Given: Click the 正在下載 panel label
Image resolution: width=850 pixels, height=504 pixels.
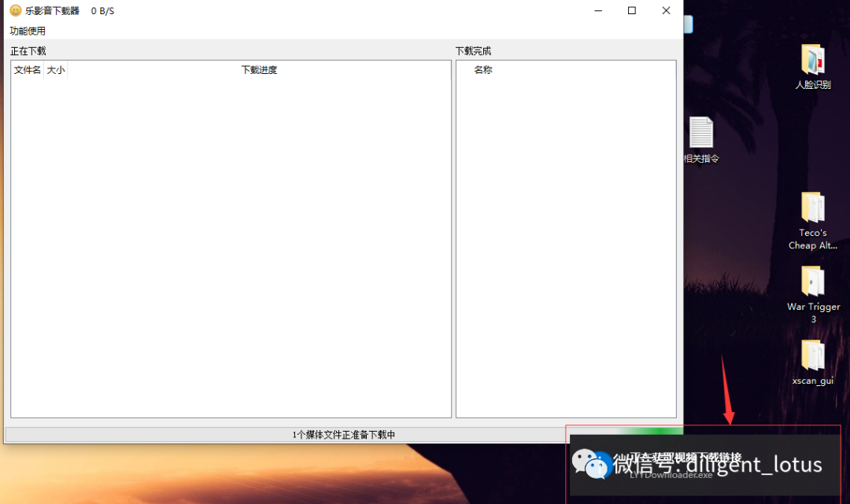Looking at the screenshot, I should [28, 51].
